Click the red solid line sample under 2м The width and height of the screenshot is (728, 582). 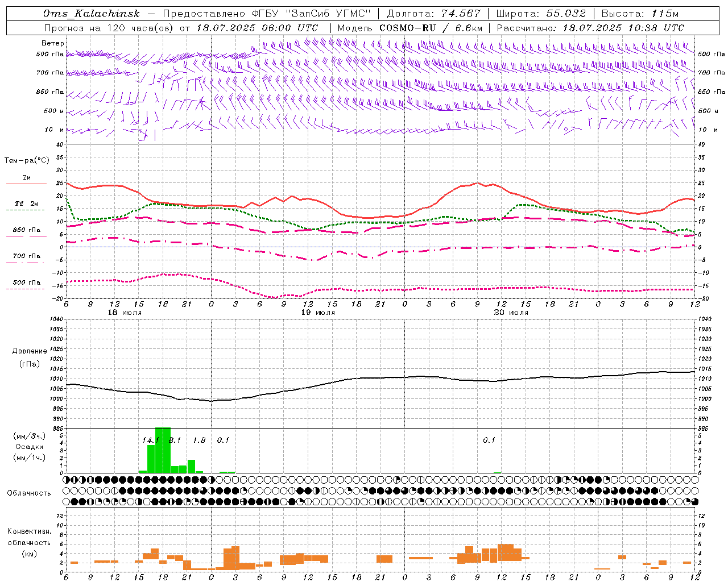pos(26,184)
